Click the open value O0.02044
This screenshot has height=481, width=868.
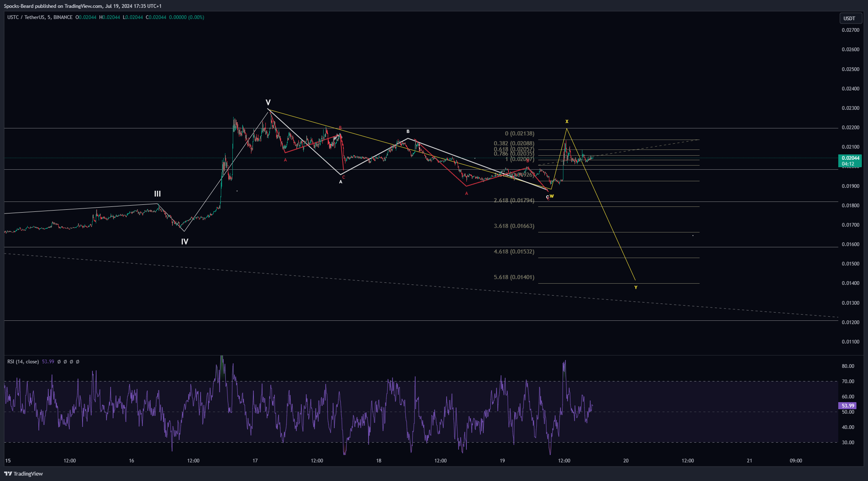click(x=86, y=17)
